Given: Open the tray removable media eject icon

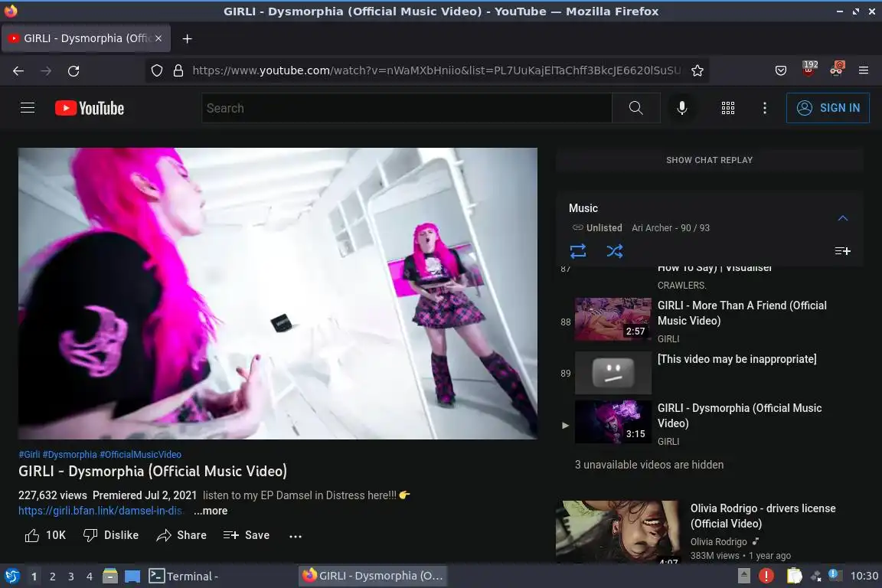Looking at the screenshot, I should coord(744,576).
